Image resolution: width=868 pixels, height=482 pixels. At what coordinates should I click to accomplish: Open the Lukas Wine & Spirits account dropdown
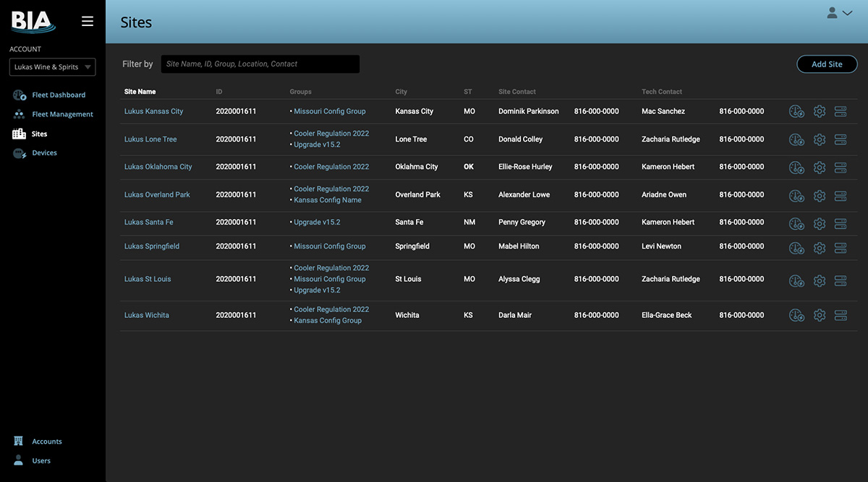pyautogui.click(x=52, y=67)
